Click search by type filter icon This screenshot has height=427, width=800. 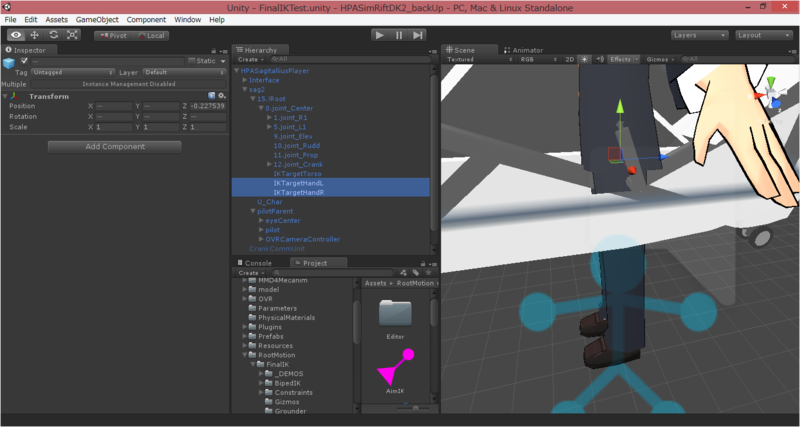point(404,272)
